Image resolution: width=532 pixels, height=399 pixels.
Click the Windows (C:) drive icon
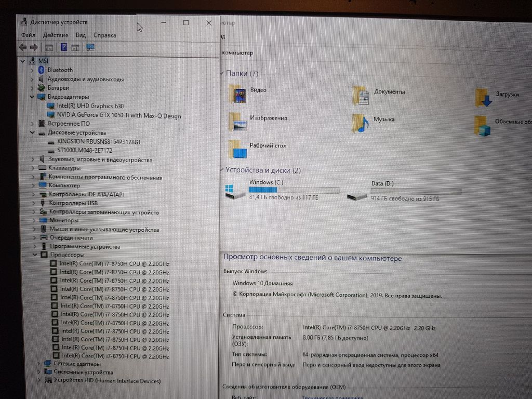coord(235,192)
